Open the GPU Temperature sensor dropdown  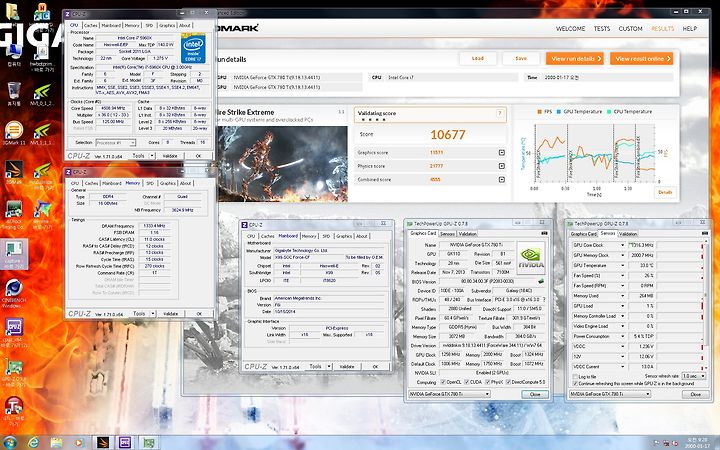point(623,265)
